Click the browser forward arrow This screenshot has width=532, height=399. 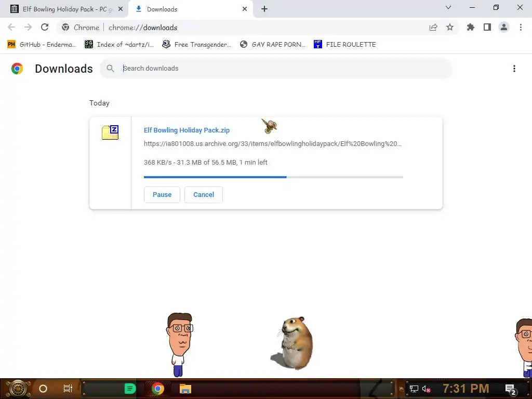tap(28, 27)
